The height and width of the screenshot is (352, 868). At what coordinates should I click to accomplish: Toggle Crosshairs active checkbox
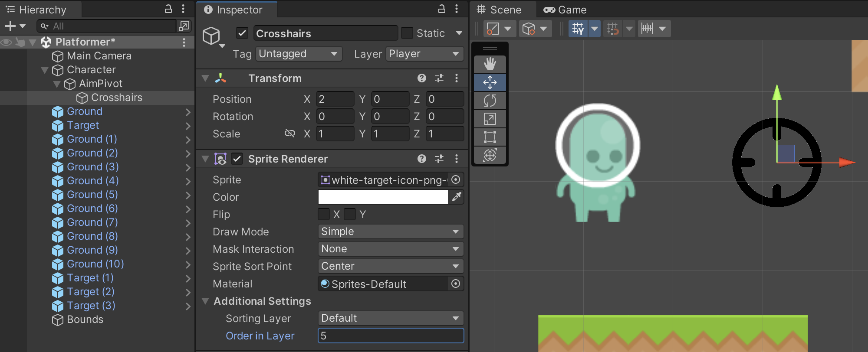coord(242,33)
